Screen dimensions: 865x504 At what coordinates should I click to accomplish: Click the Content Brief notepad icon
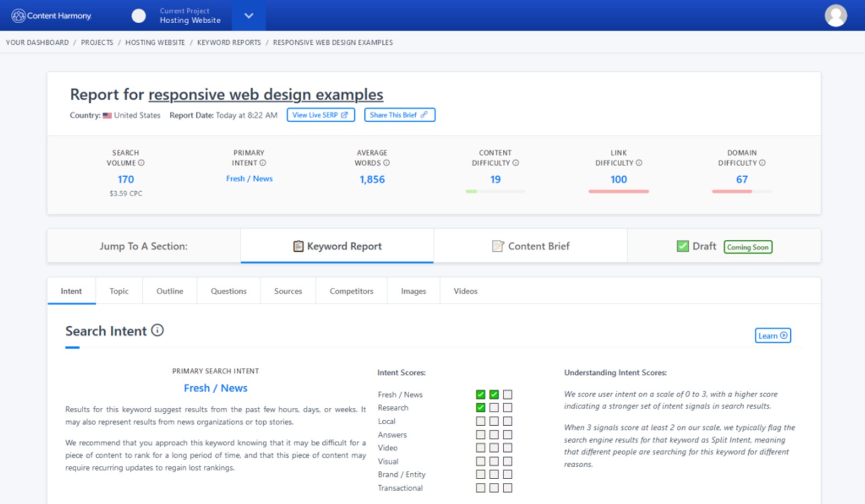coord(498,246)
